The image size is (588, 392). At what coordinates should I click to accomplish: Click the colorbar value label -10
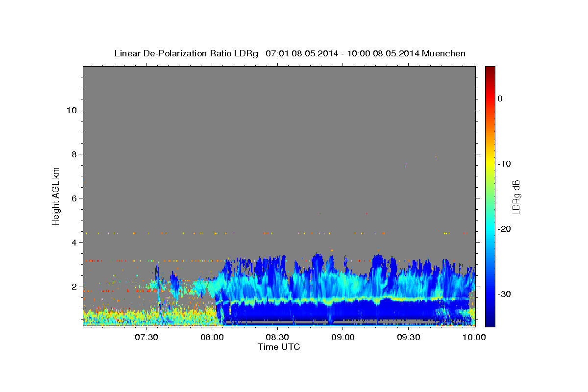[505, 164]
